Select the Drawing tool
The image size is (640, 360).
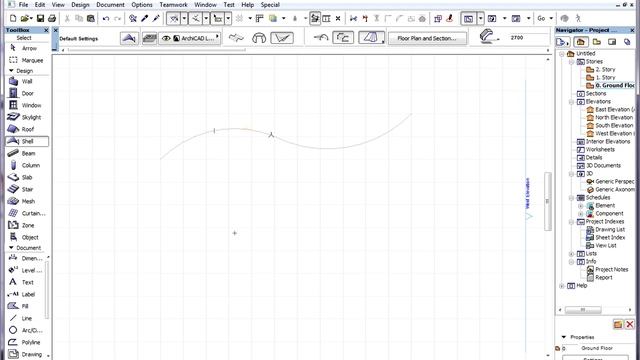click(x=26, y=354)
